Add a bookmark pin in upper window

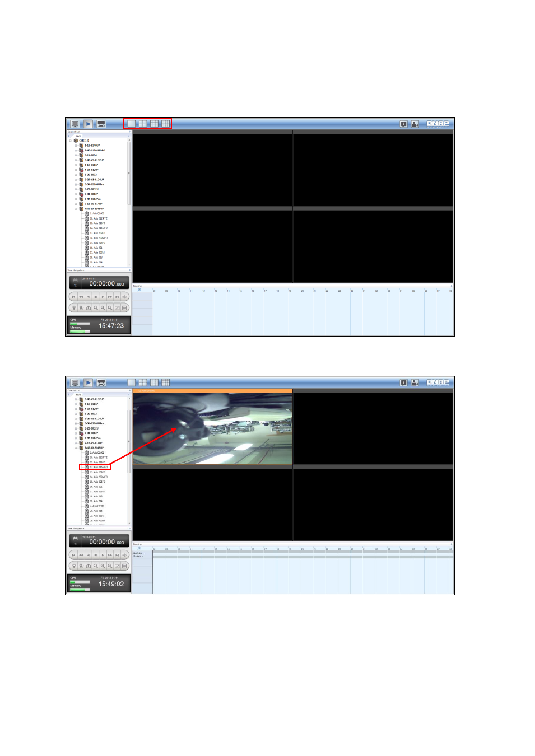point(74,308)
